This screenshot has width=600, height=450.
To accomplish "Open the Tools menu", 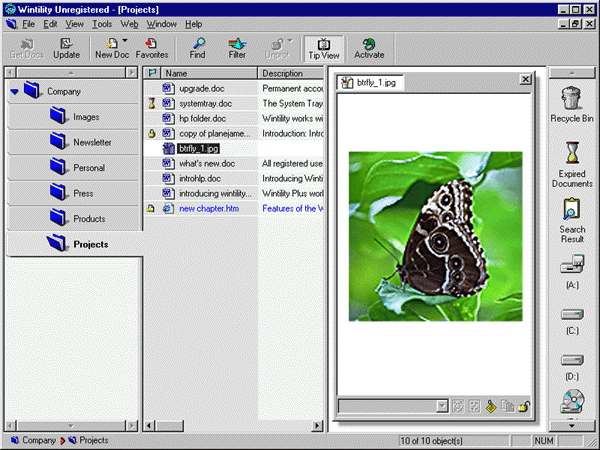I will pyautogui.click(x=102, y=23).
